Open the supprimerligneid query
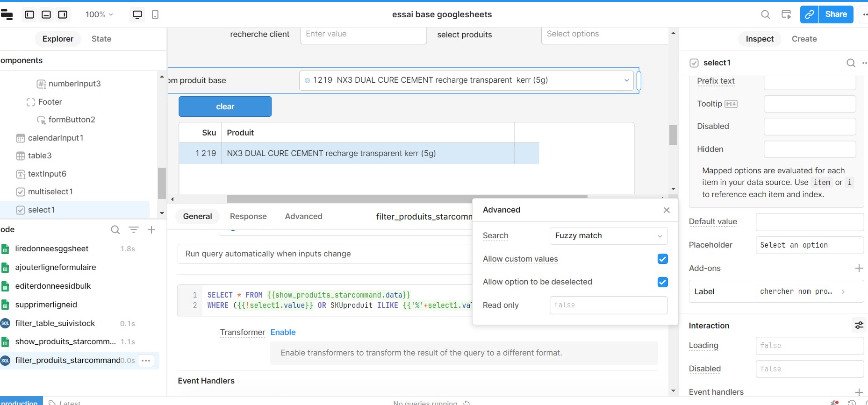 [46, 305]
